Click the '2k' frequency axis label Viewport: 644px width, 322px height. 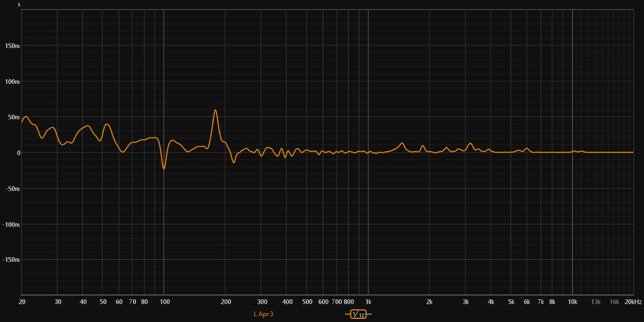[430, 302]
